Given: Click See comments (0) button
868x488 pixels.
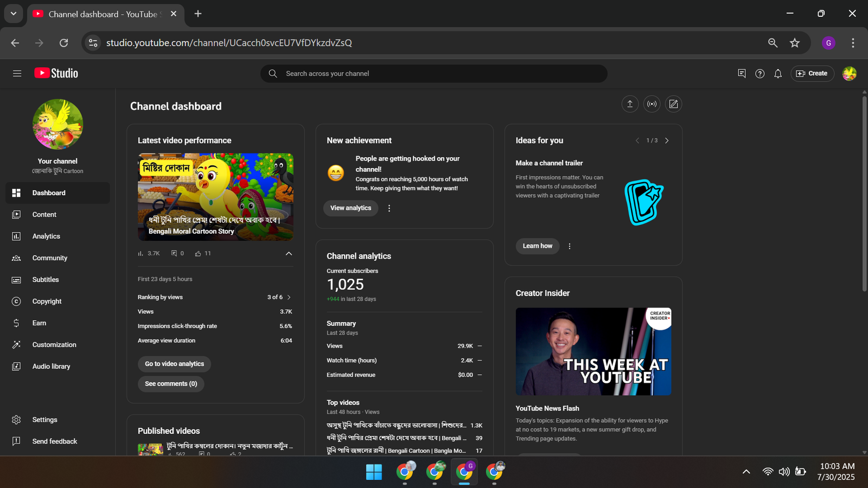Looking at the screenshot, I should tap(171, 384).
